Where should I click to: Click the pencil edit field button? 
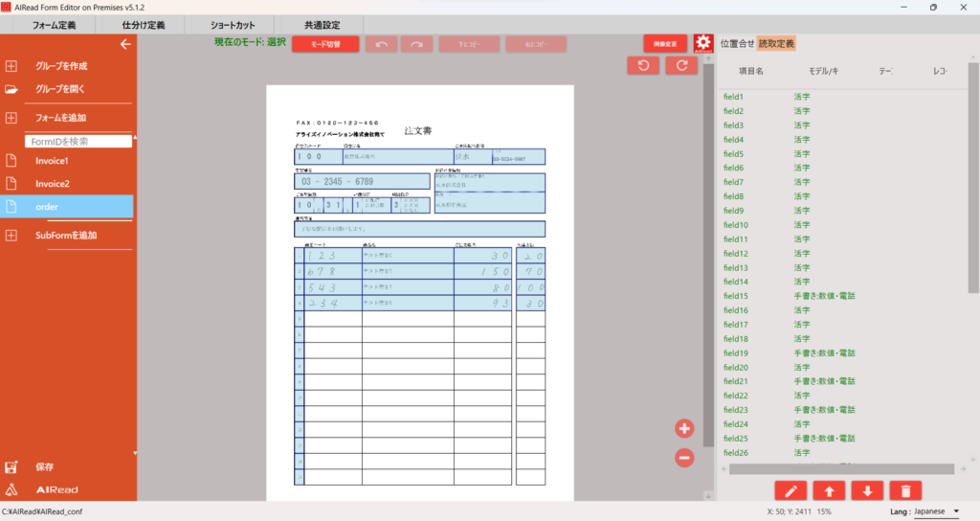click(x=791, y=490)
